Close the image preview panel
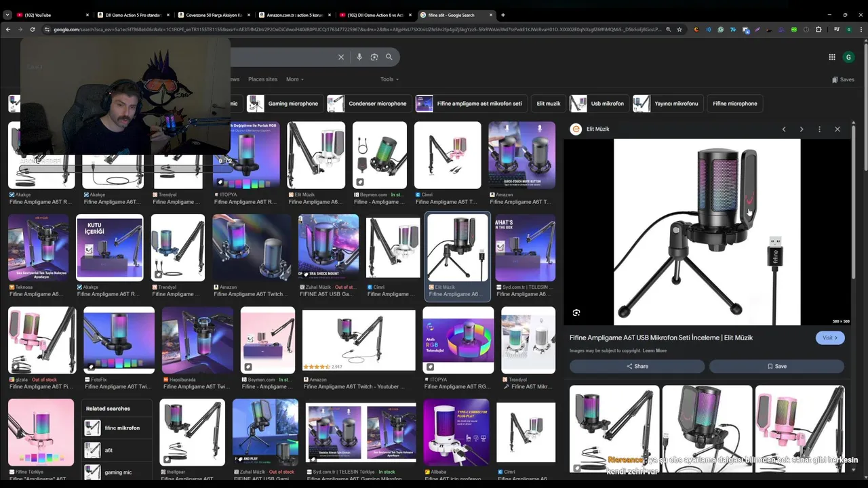Viewport: 868px width, 488px height. [837, 129]
